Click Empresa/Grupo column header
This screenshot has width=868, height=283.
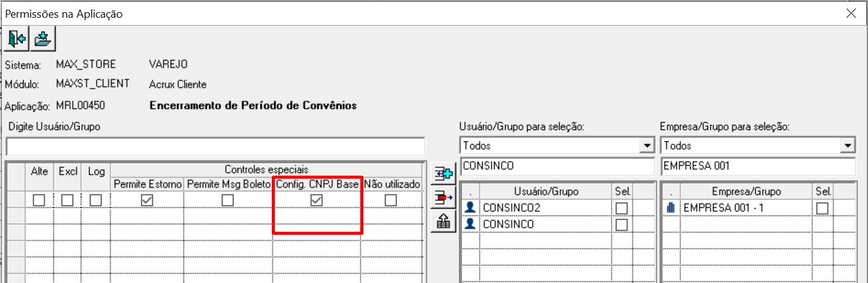(746, 192)
